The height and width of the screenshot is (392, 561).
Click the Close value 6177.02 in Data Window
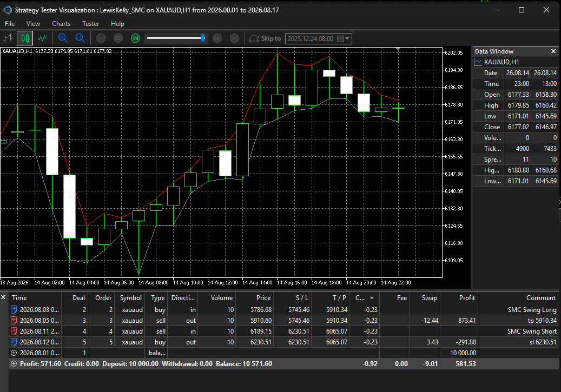pos(518,127)
